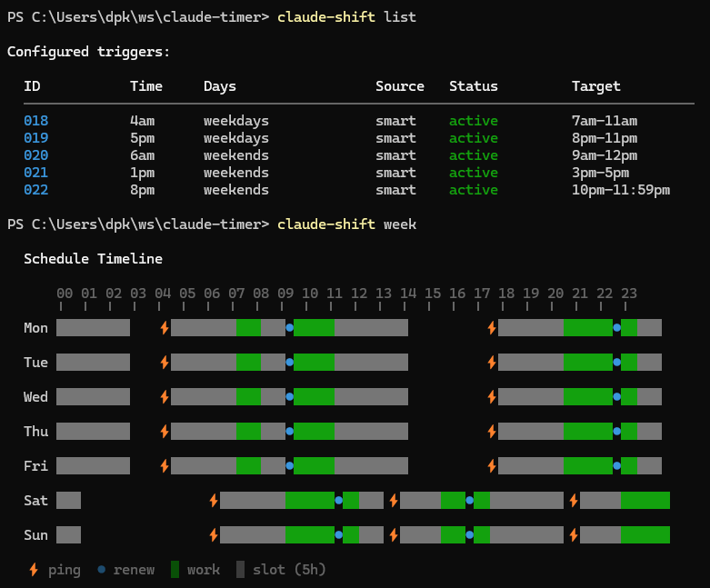
Task: Click the Sun row ping bolt near hour 06
Action: (214, 535)
